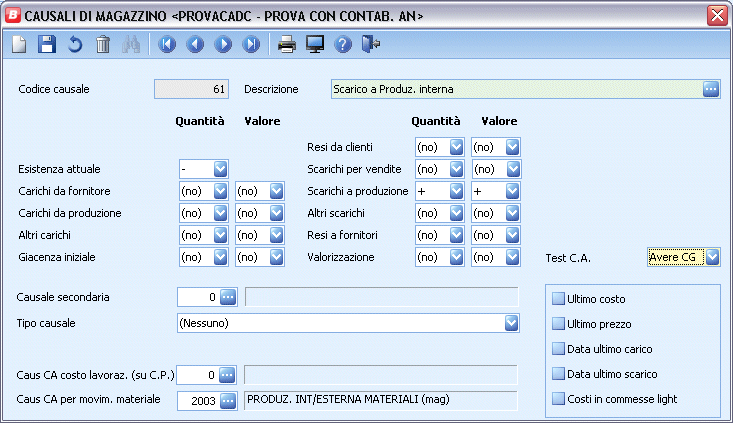This screenshot has width=733, height=423.
Task: Open help with question mark icon
Action: [343, 44]
